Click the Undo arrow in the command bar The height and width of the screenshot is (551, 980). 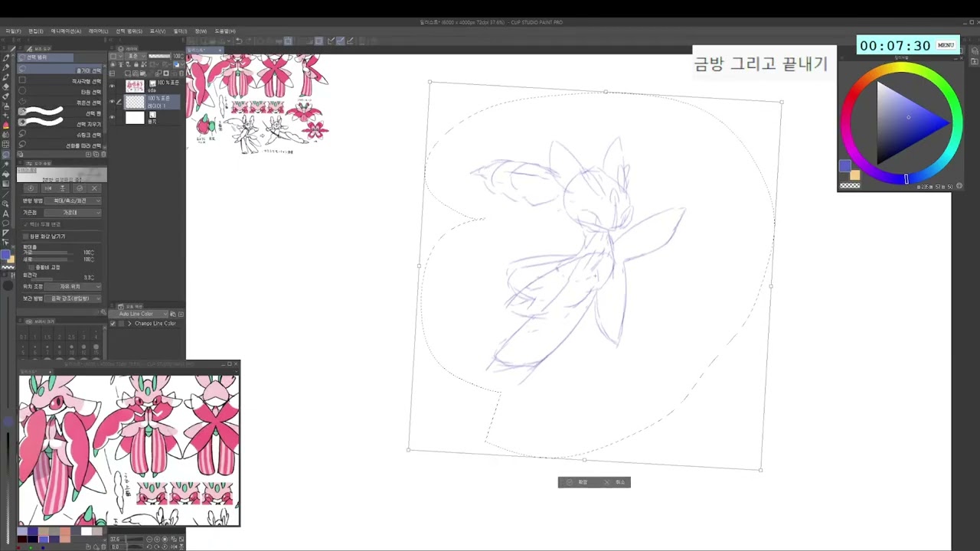[239, 41]
